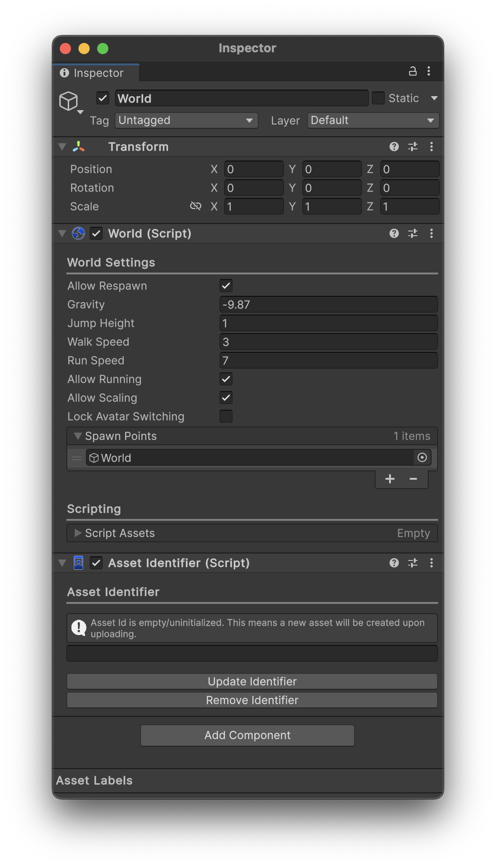Click the Add Component button

pyautogui.click(x=248, y=735)
